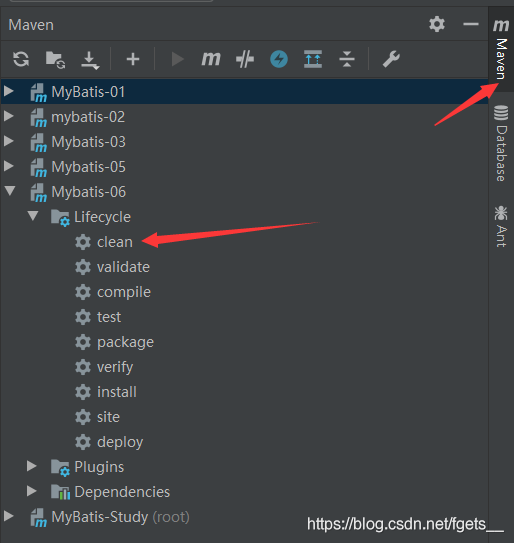Screen dimensions: 514x543
Task: Expand the MyBatis-01 project node
Action: (9, 91)
